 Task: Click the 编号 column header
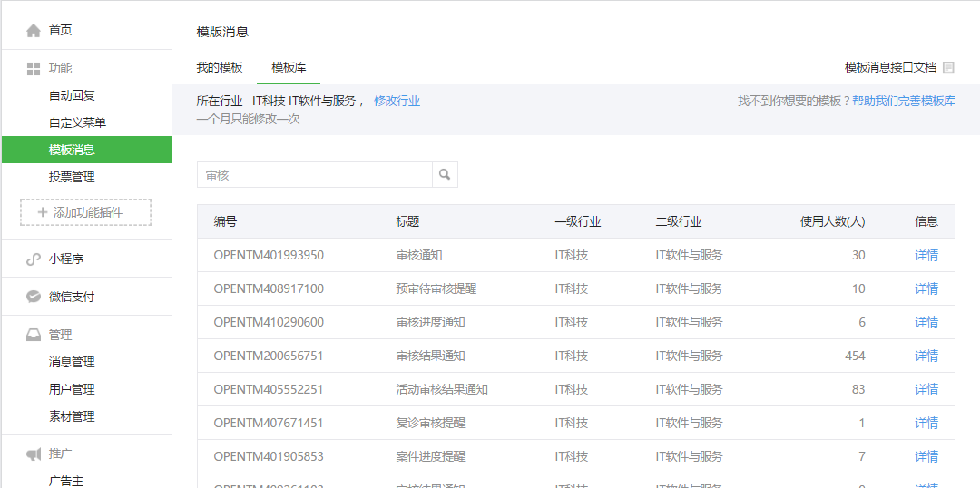pos(225,221)
